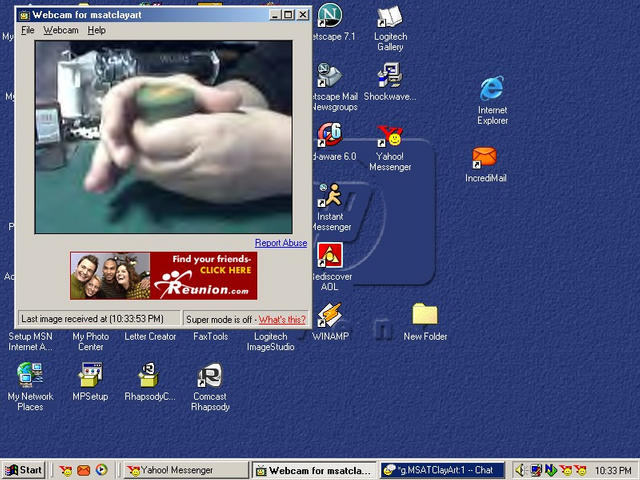
Task: Launch IncrediMail envelope from Quick Launch
Action: (x=84, y=471)
